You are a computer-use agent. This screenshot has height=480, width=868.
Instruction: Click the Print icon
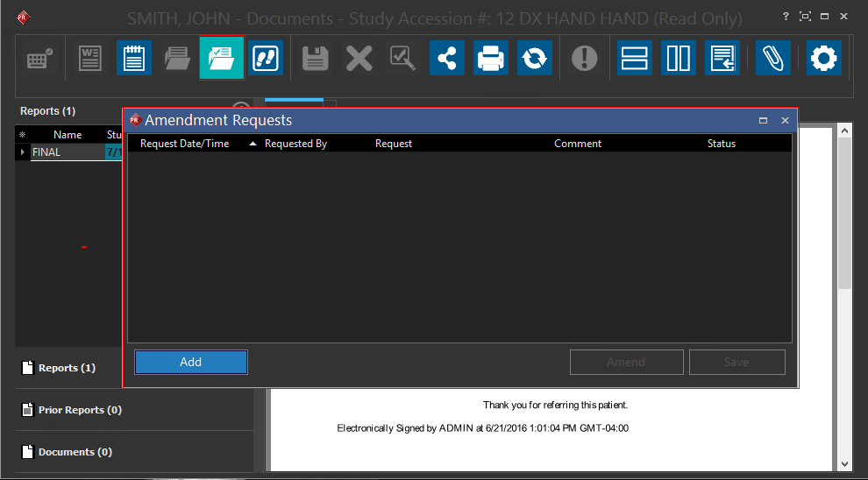491,59
